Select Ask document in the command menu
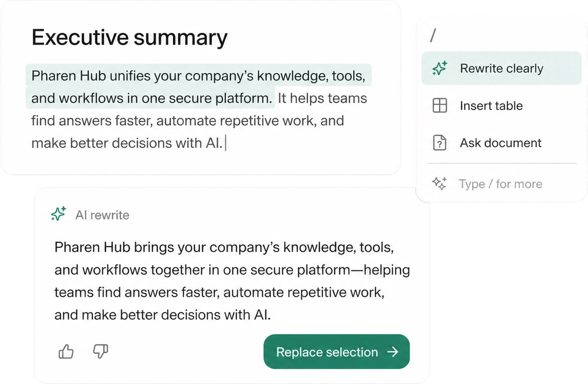The height and width of the screenshot is (384, 588). pyautogui.click(x=501, y=143)
